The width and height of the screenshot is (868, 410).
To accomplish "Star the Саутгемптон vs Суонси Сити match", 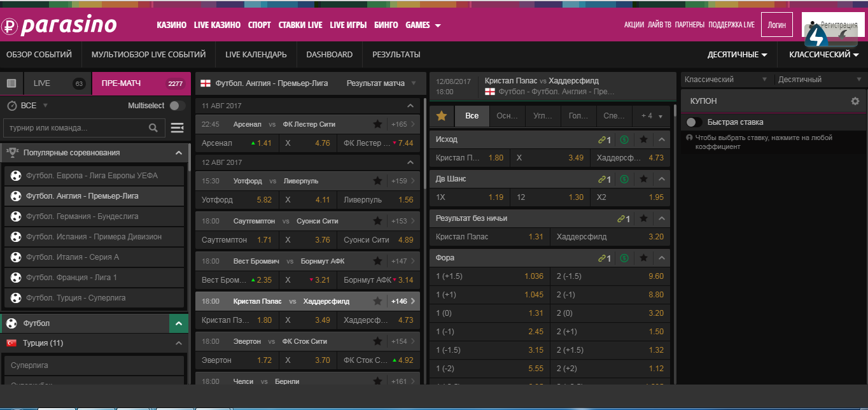I will click(377, 221).
